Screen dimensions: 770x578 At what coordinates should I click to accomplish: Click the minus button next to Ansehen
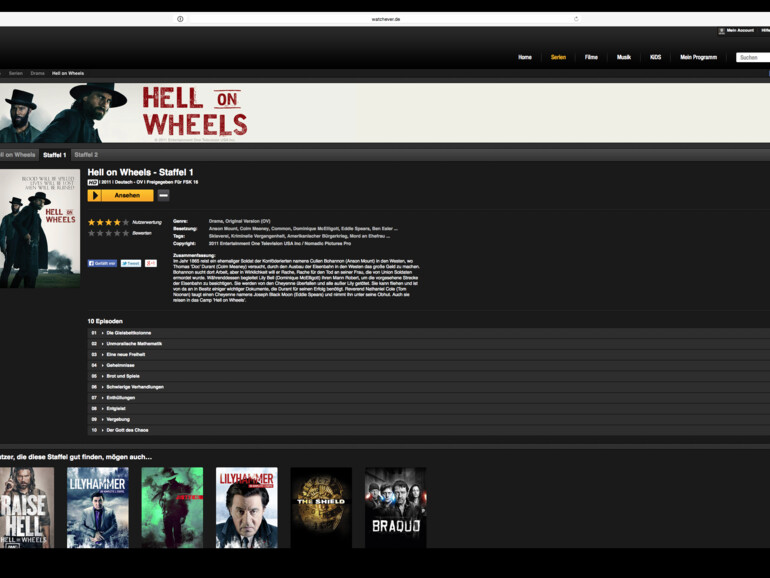tap(164, 195)
